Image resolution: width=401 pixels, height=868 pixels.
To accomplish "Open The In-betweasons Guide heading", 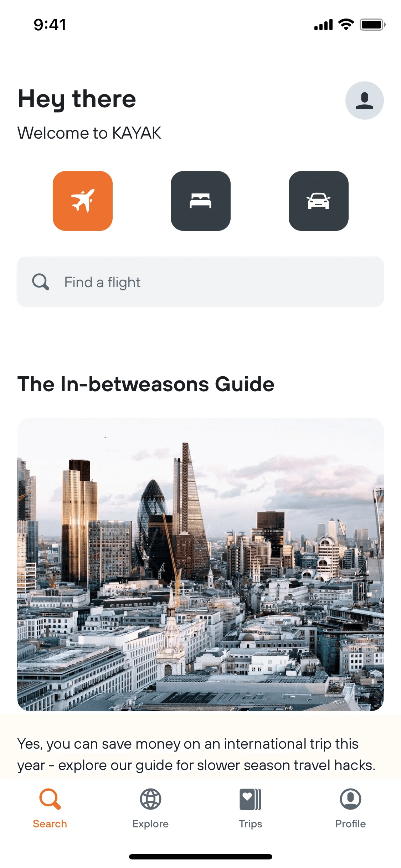I will coord(146,384).
